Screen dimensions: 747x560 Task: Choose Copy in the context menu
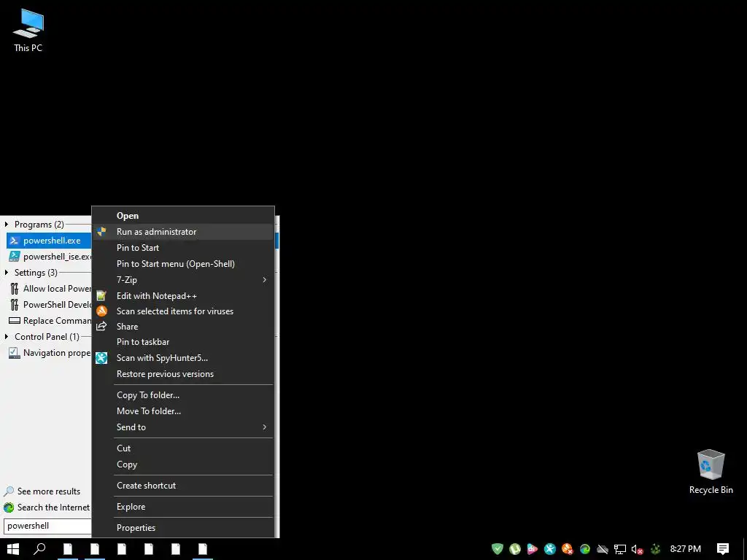pos(183,464)
